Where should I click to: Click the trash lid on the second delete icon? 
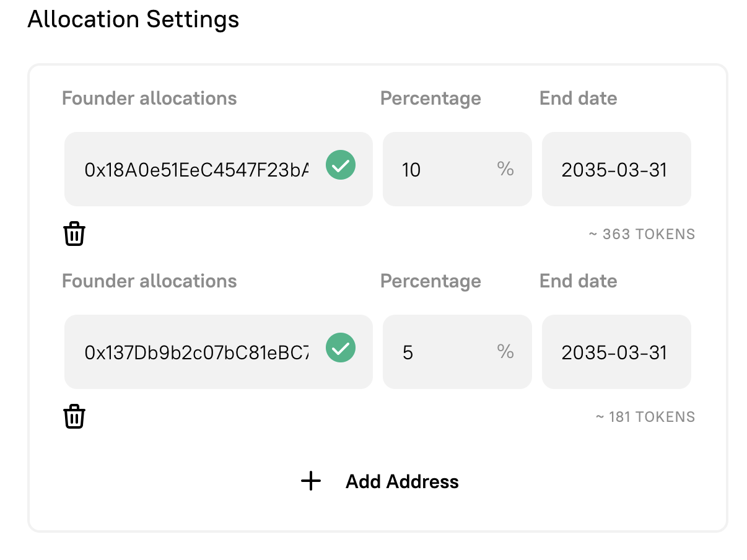click(74, 410)
